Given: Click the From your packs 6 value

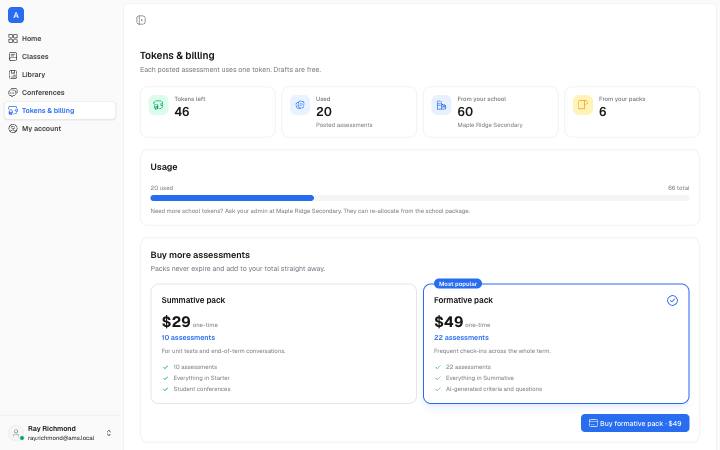Looking at the screenshot, I should [602, 112].
